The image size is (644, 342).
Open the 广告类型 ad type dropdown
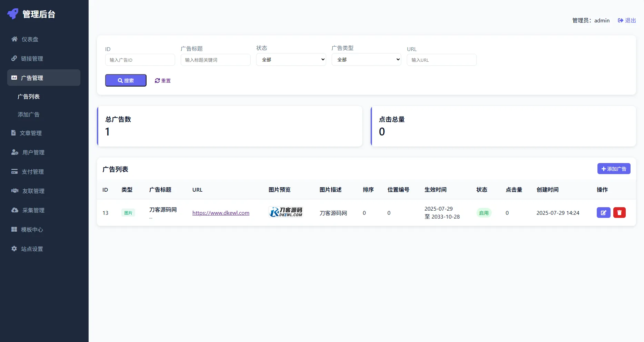point(366,59)
